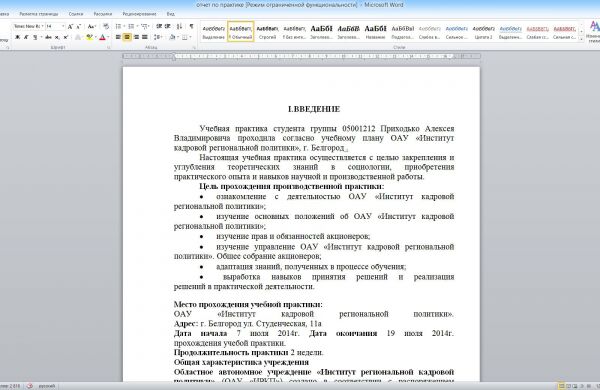Switch to Web Layout view

point(575,386)
